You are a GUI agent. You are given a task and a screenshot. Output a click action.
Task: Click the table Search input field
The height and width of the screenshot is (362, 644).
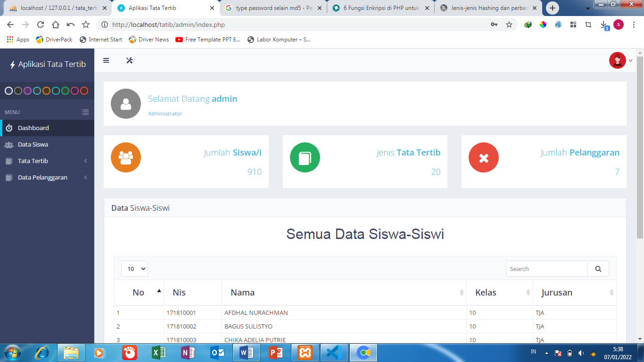(547, 269)
